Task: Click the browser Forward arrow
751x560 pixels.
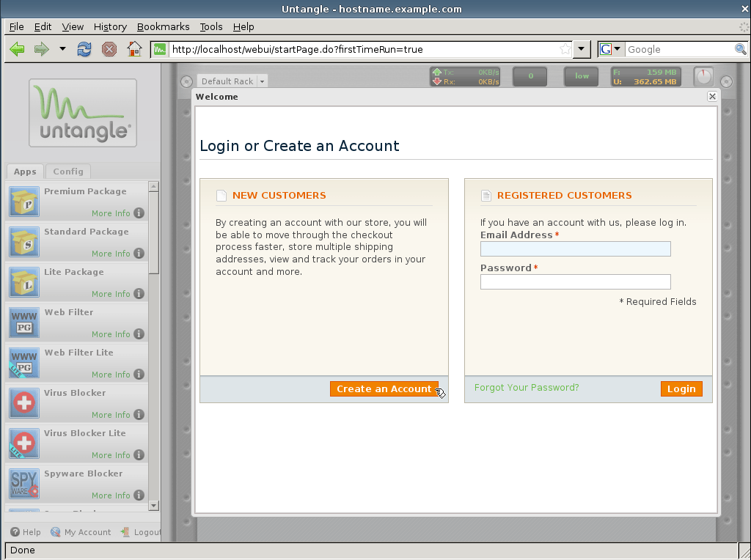Action: (x=42, y=49)
